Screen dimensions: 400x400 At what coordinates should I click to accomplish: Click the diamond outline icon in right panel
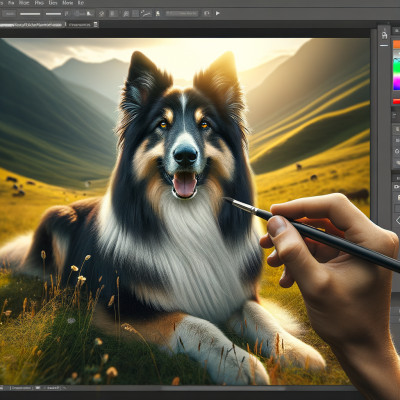tap(398, 220)
